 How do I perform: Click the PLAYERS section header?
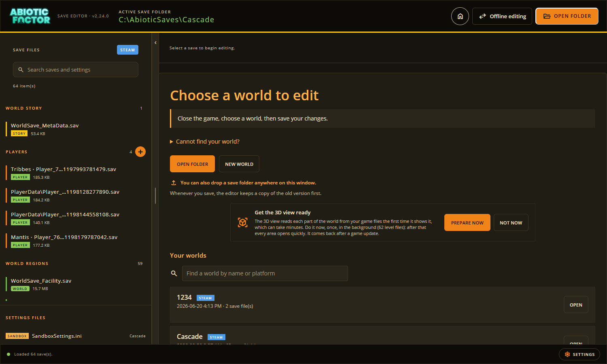17,152
